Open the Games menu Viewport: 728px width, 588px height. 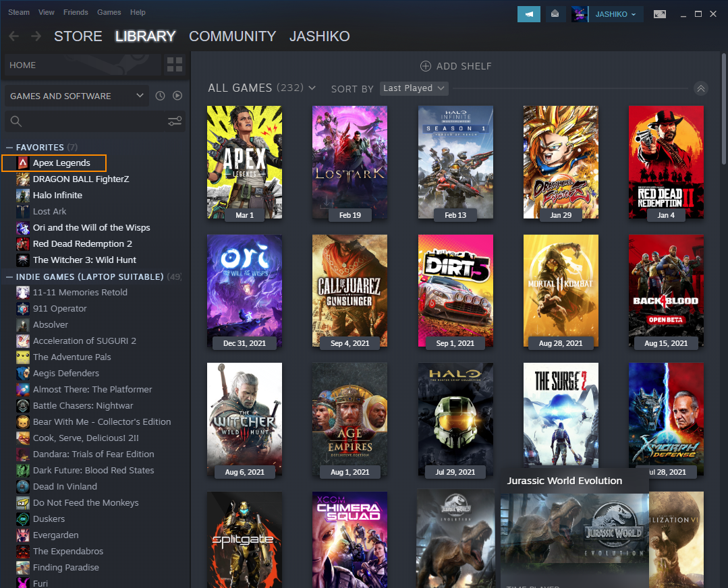click(109, 12)
